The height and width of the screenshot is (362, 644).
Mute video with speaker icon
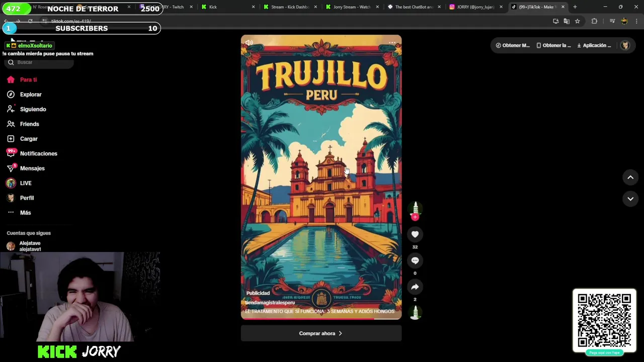[249, 43]
